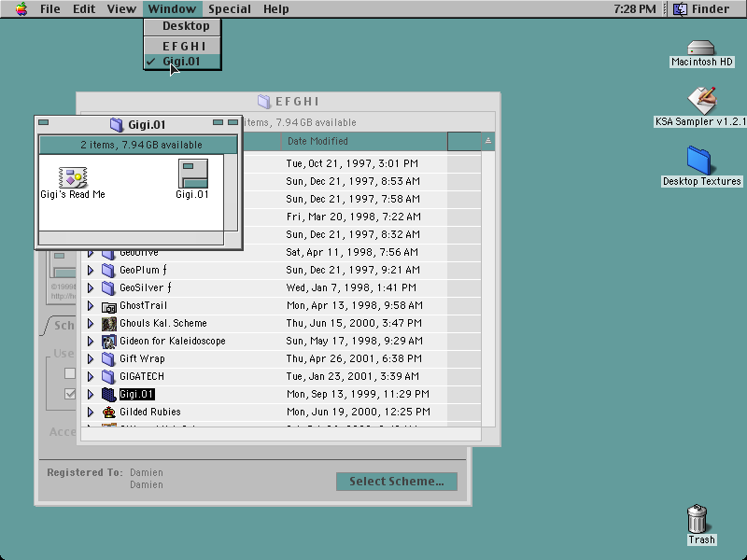Viewport: 747px width, 560px height.
Task: Choose EFGHI from the Window menu
Action: tap(182, 46)
